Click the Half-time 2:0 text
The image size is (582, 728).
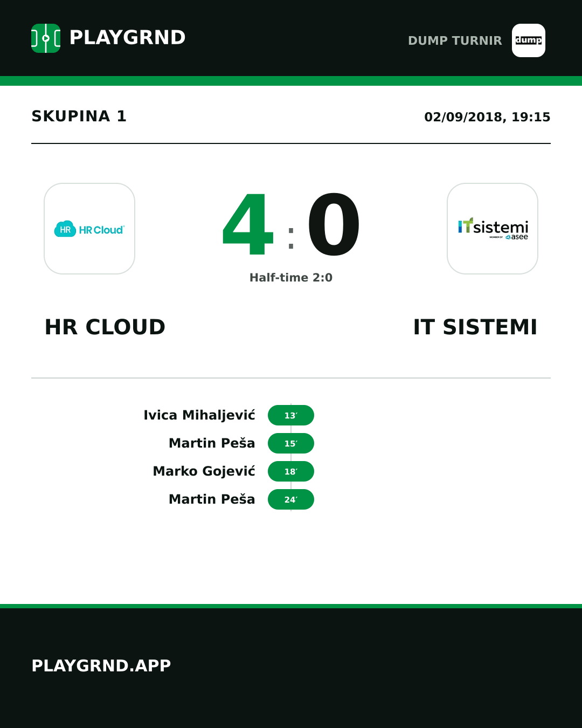point(291,278)
